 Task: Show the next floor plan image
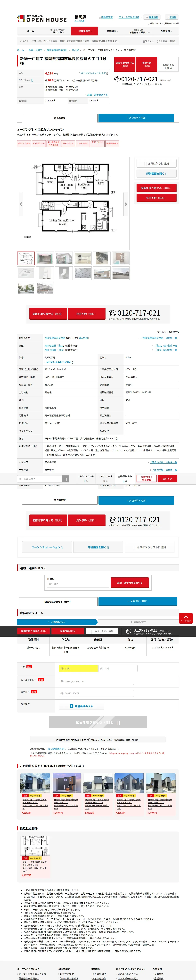click(x=126, y=204)
